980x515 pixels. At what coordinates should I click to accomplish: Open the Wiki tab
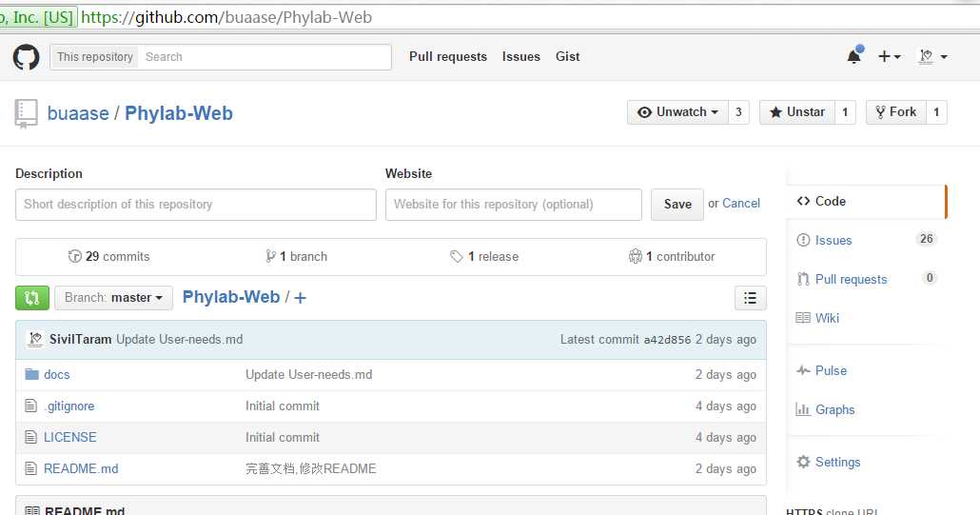coord(866,318)
